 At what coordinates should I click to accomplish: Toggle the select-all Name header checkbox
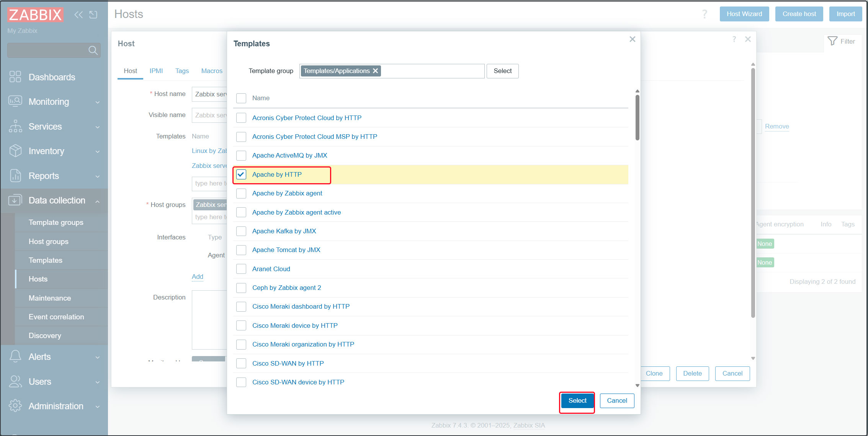(241, 98)
